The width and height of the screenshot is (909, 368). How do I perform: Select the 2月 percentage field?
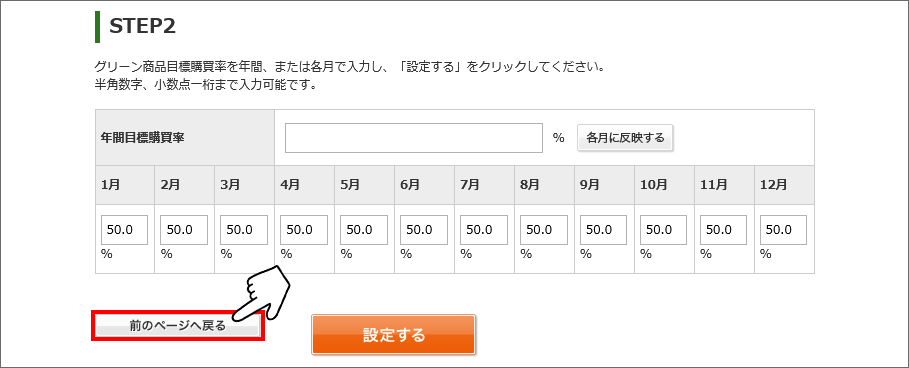coord(184,230)
